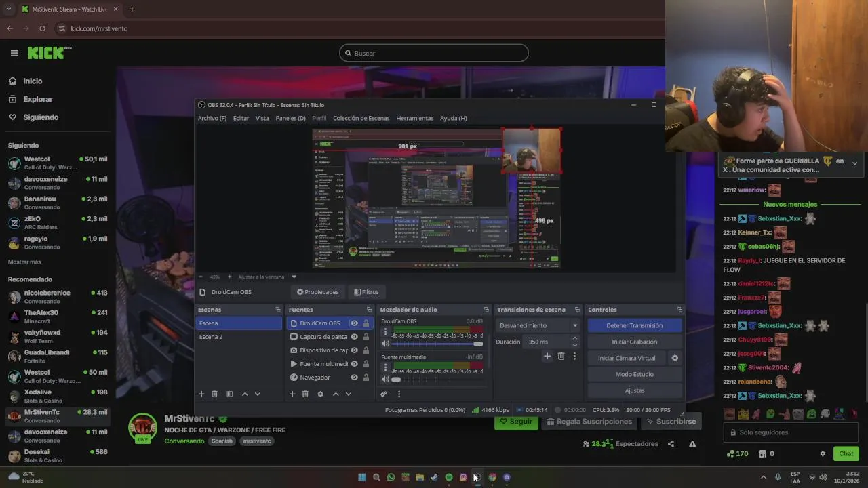Click share icon below stream player
Viewport: 868px width, 488px height.
tap(671, 444)
